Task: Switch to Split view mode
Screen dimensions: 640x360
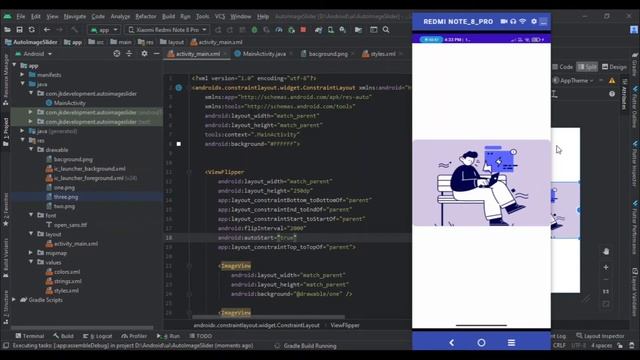Action: (588, 67)
